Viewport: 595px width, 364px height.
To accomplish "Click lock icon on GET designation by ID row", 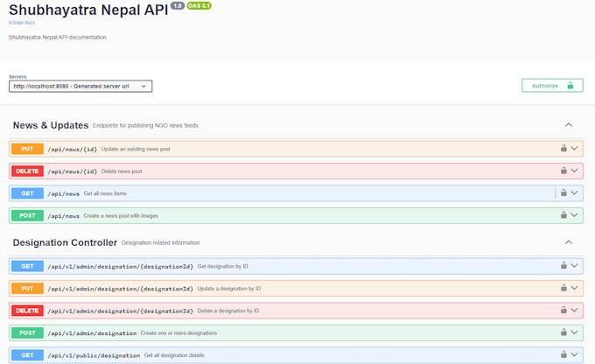I will (563, 266).
